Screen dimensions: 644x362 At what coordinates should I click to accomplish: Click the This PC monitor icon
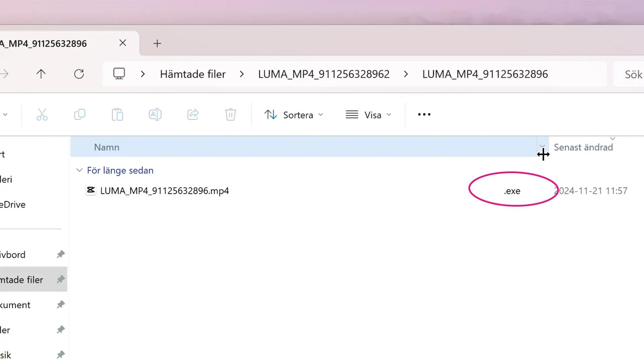click(119, 74)
